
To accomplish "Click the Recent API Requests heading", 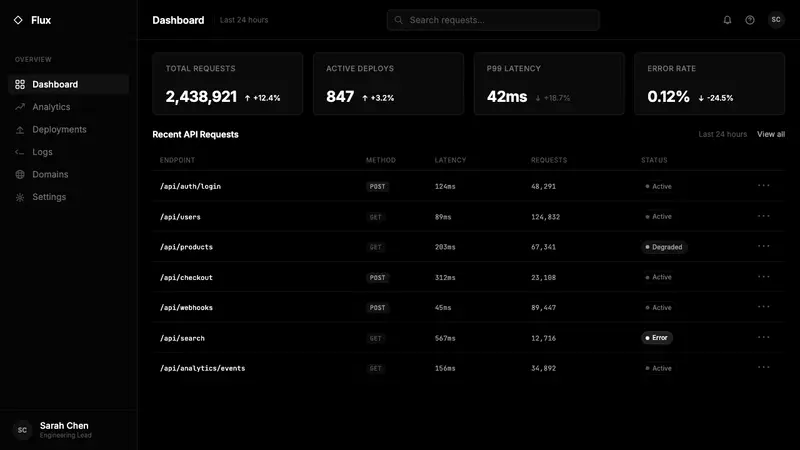I will click(195, 135).
